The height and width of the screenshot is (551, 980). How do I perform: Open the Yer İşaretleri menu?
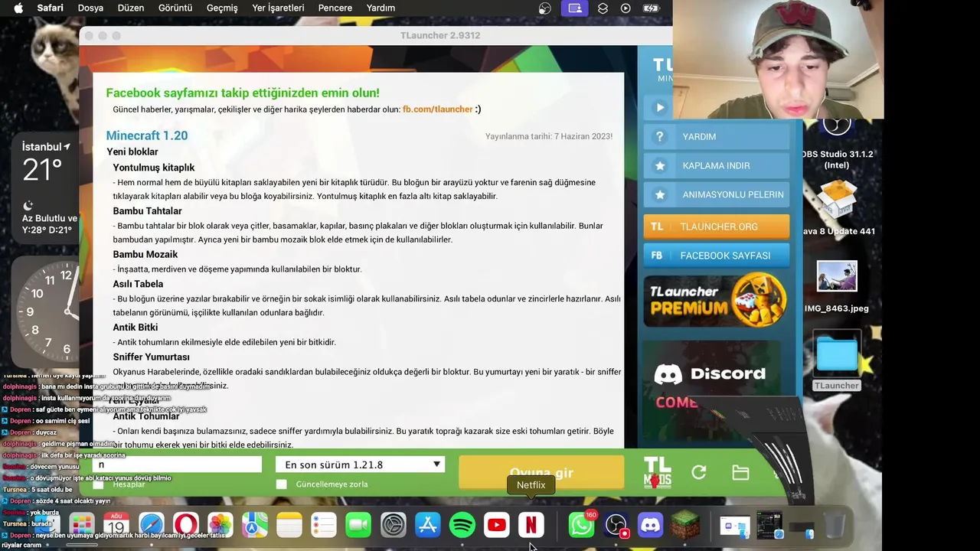pyautogui.click(x=278, y=8)
